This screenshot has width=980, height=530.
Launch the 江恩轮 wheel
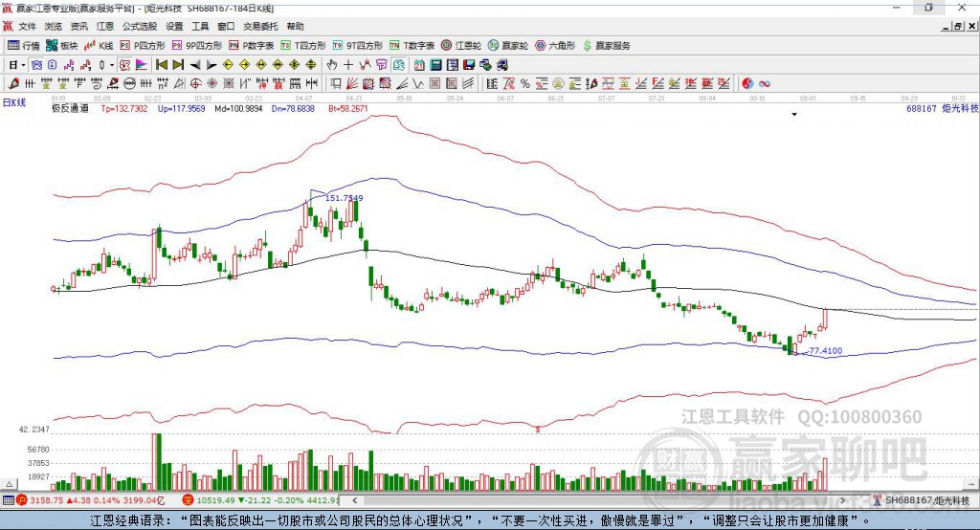click(x=461, y=46)
